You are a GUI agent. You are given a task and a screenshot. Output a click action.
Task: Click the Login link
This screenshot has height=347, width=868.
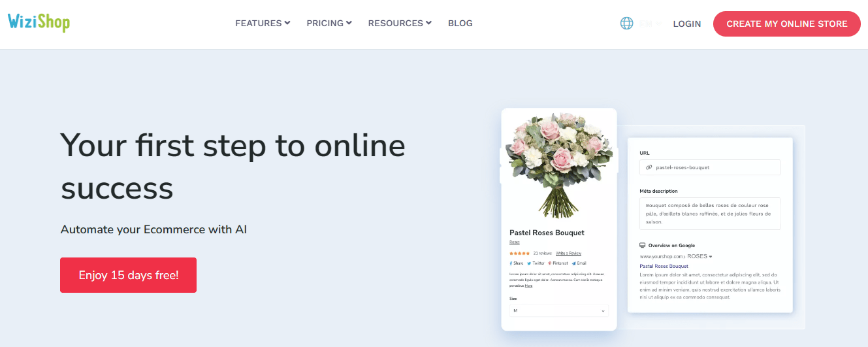(x=686, y=24)
